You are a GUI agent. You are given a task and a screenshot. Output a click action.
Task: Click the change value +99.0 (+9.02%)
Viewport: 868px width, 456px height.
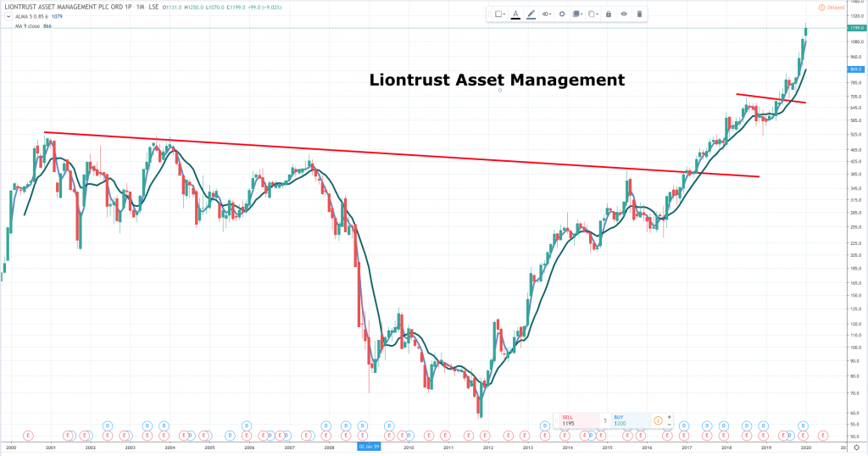click(x=265, y=7)
